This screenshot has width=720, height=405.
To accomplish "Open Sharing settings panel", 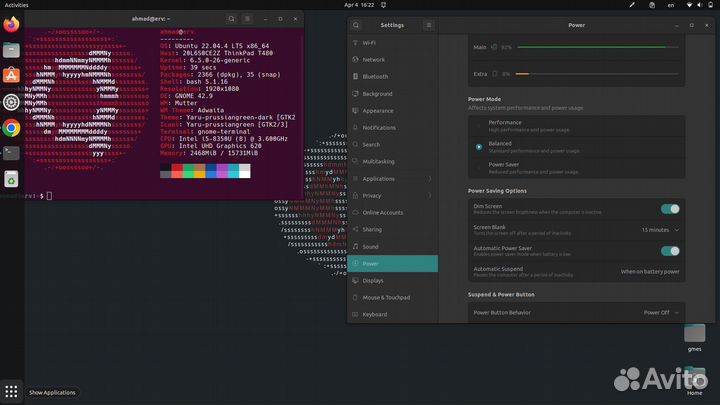I will 393,230.
